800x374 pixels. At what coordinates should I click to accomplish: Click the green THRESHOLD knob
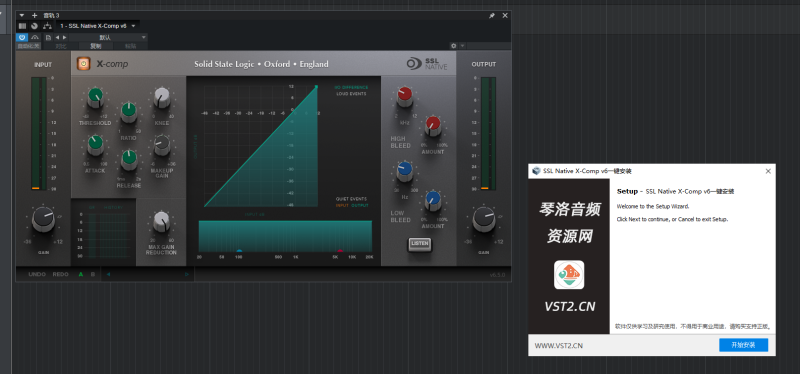tap(95, 97)
